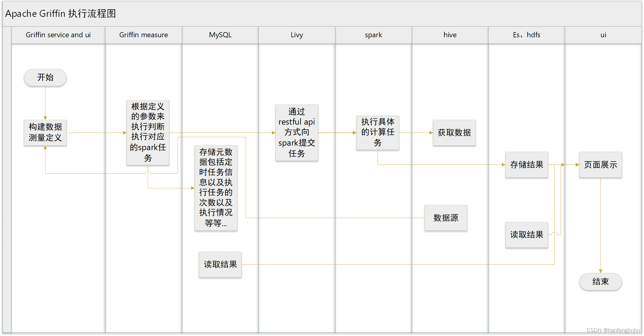The height and width of the screenshot is (336, 644).
Task: Click the 读取结果 box in the Es、hdfs lane
Action: coord(526,235)
